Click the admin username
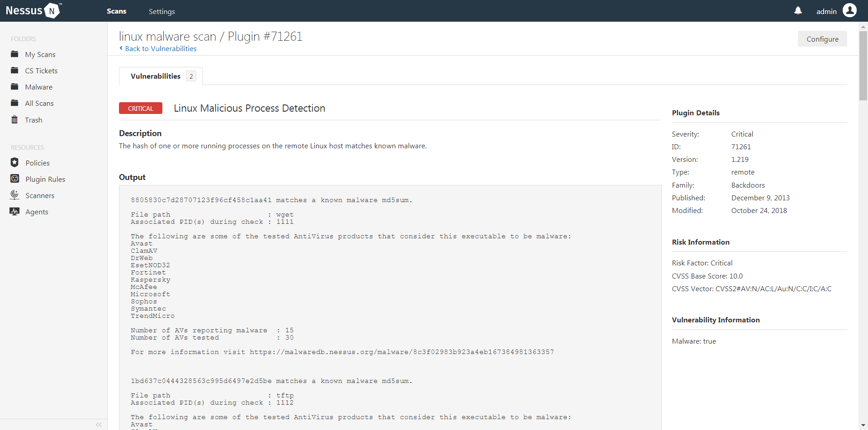868x430 pixels. coord(826,11)
